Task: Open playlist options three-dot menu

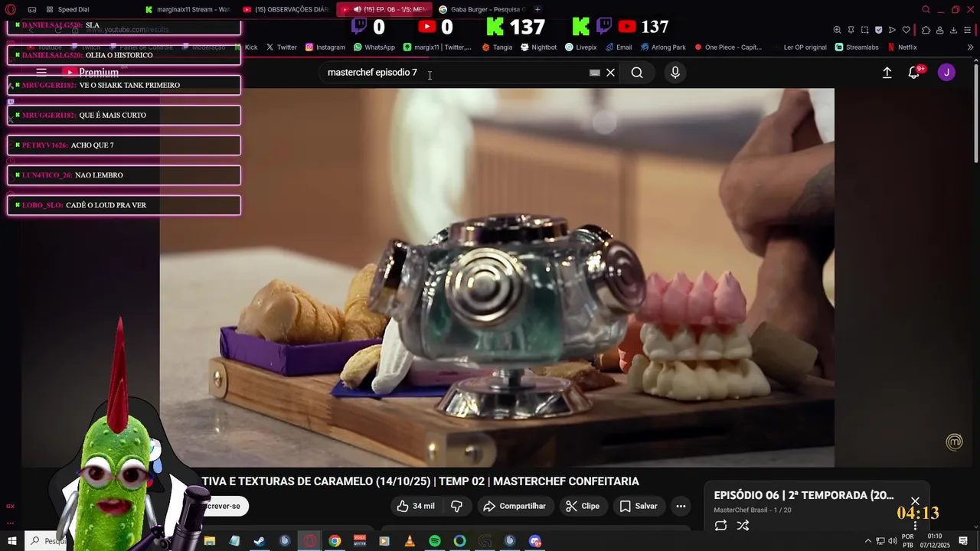Action: click(x=915, y=527)
